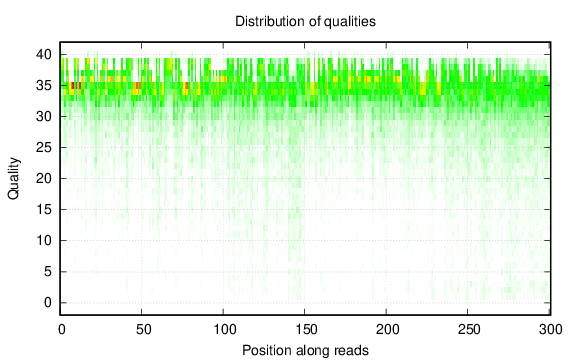This screenshot has width=576, height=360.
Task: Click the 'Distribution of qualities' chart title
Action: coord(305,21)
